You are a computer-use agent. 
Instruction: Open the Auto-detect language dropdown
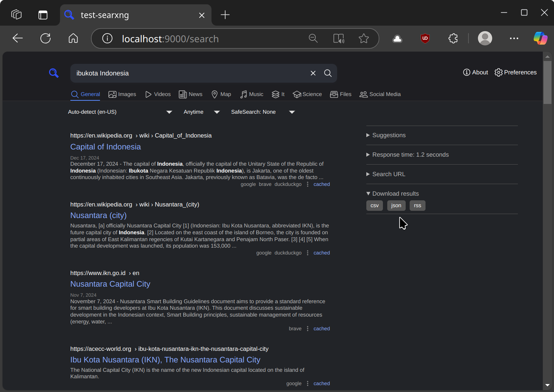click(120, 112)
